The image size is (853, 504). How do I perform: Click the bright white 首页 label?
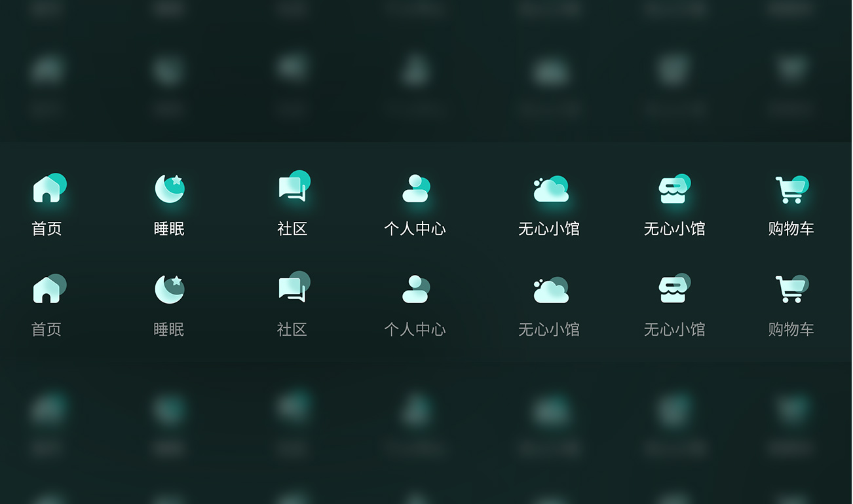[x=47, y=229]
